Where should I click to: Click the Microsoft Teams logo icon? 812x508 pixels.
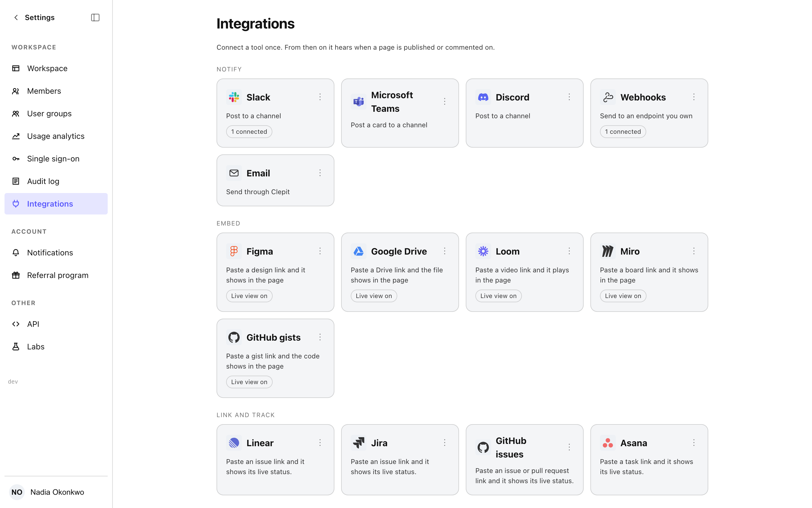coord(358,102)
